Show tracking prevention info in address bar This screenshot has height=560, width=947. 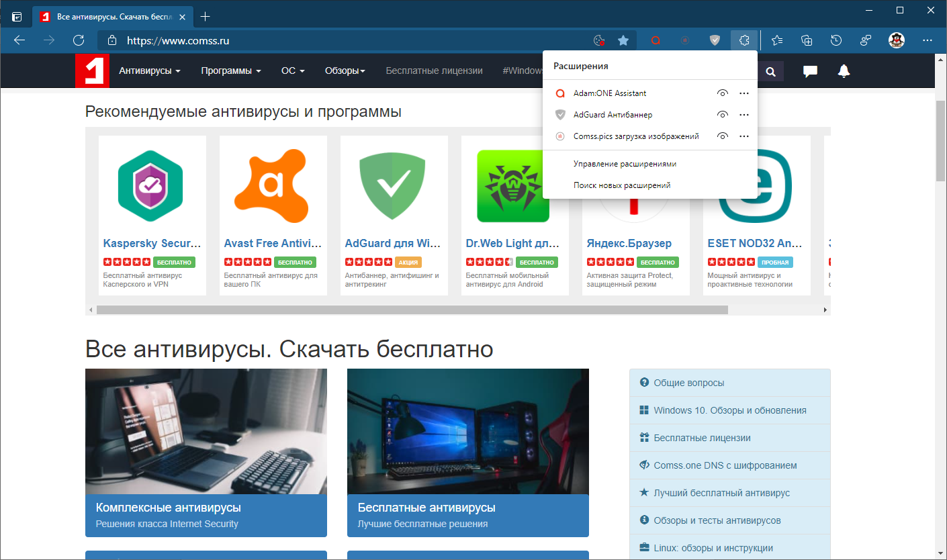tap(600, 40)
